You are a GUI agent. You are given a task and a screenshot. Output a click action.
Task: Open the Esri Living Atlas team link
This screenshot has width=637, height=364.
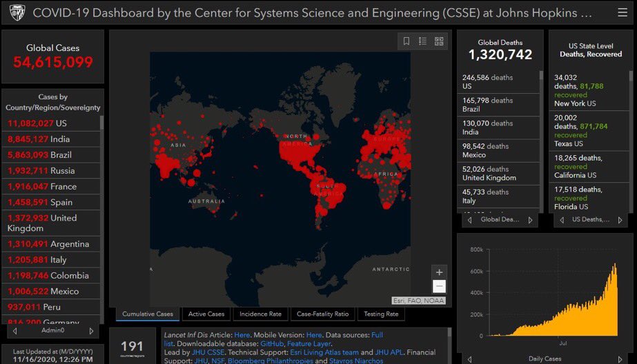point(324,352)
